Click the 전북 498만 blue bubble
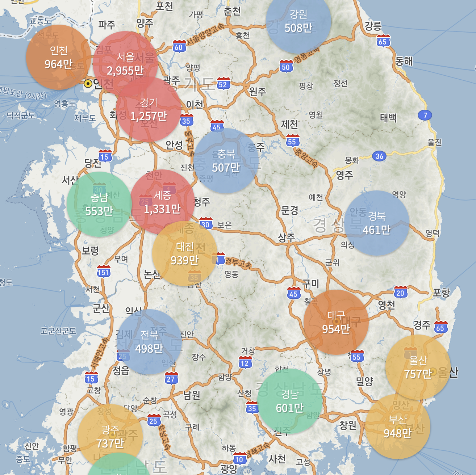The height and width of the screenshot is (475, 476). click(149, 342)
